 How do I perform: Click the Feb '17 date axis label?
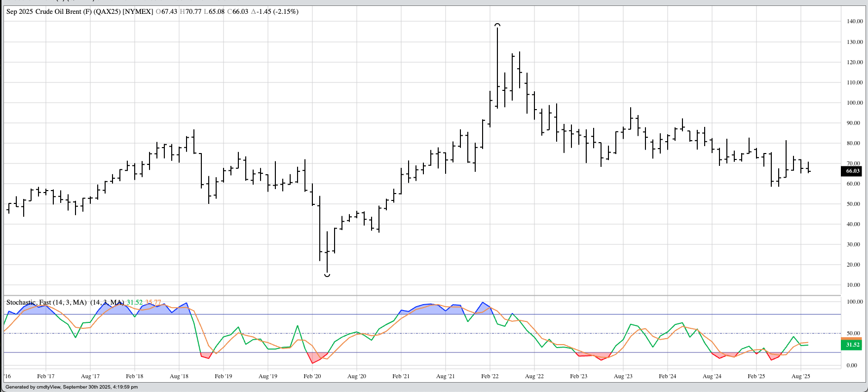coord(45,376)
